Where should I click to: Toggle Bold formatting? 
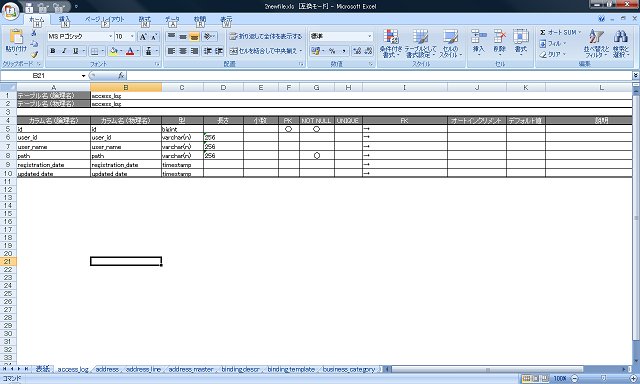[53, 51]
